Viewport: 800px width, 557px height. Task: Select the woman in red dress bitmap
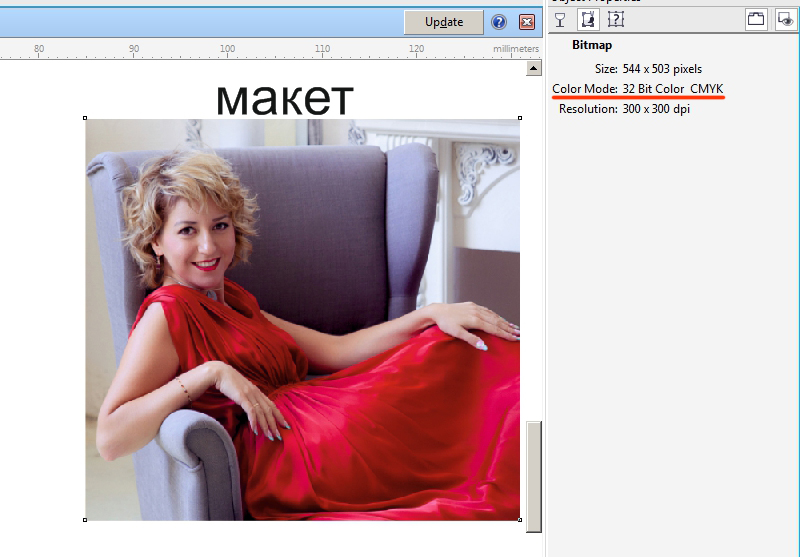(303, 320)
